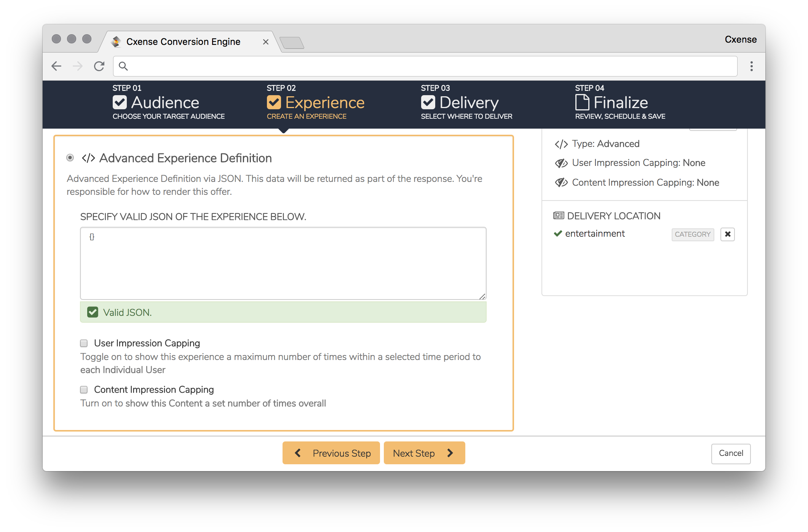808x532 pixels.
Task: Open the browser three-dot menu
Action: (751, 66)
